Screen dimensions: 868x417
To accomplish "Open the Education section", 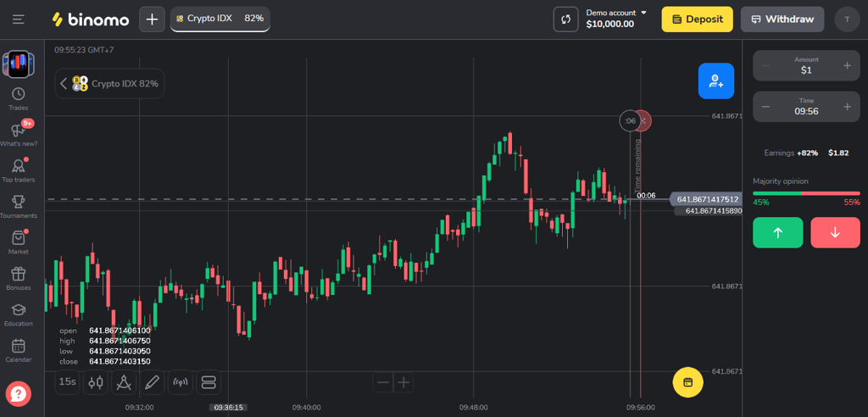I will (19, 314).
